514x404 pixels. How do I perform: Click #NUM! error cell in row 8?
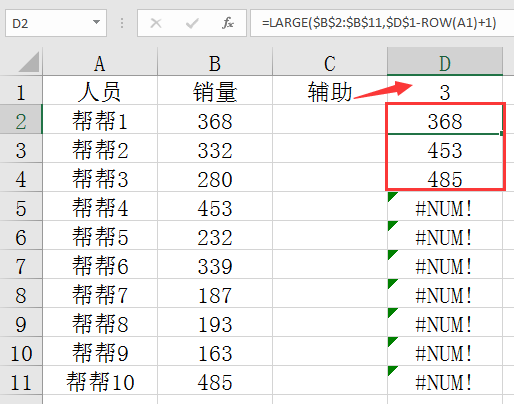pyautogui.click(x=445, y=293)
